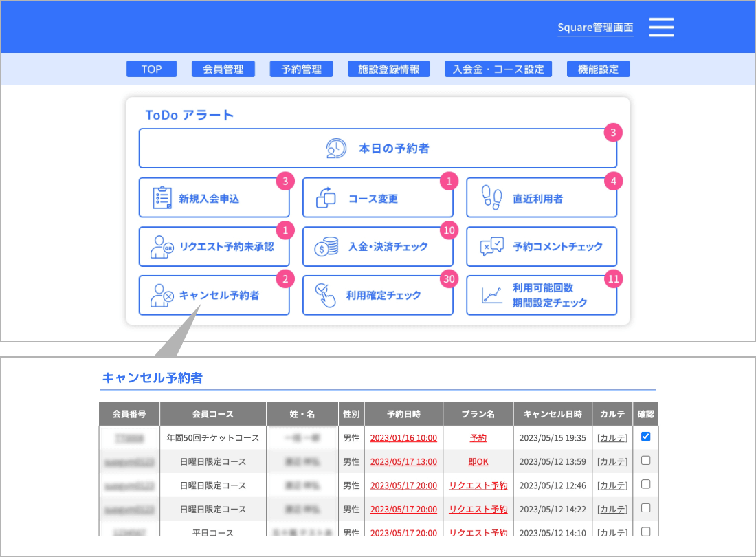Switch to the 予約管理 tab

click(301, 69)
